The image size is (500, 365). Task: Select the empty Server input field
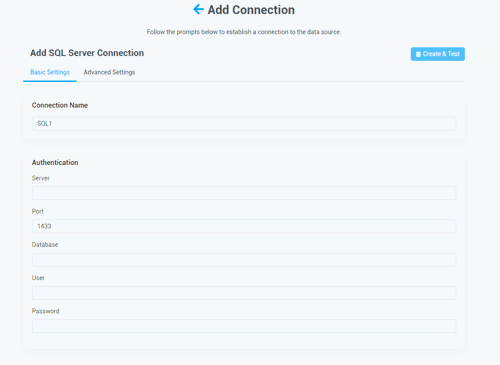coord(244,193)
